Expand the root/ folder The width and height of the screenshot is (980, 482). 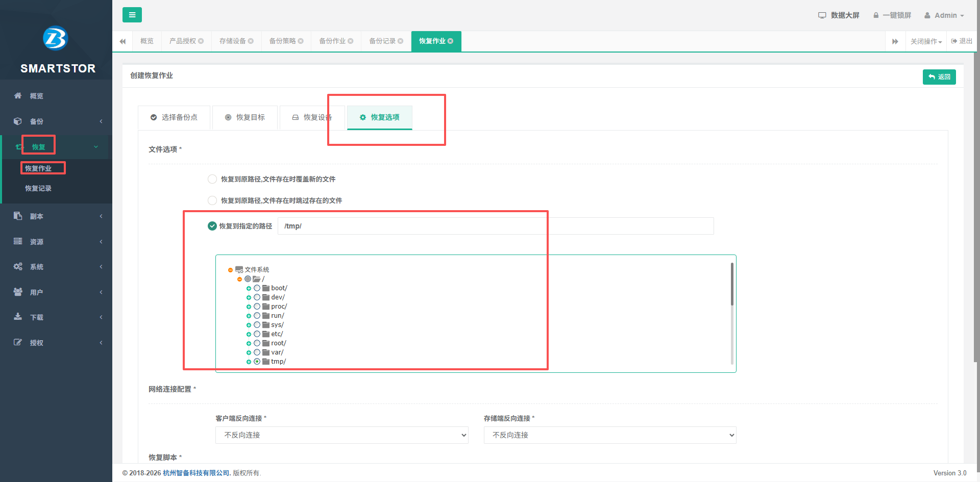(x=249, y=343)
